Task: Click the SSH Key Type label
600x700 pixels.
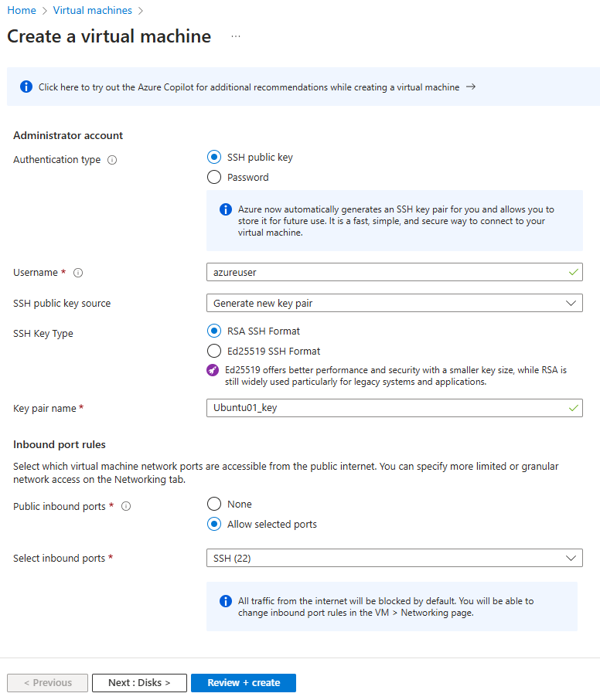Action: pyautogui.click(x=43, y=334)
